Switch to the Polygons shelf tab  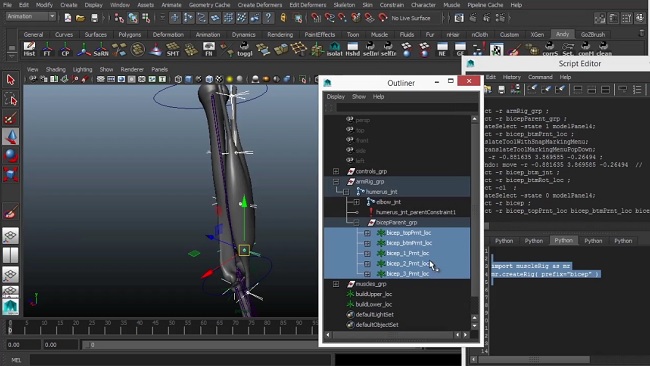(x=129, y=34)
